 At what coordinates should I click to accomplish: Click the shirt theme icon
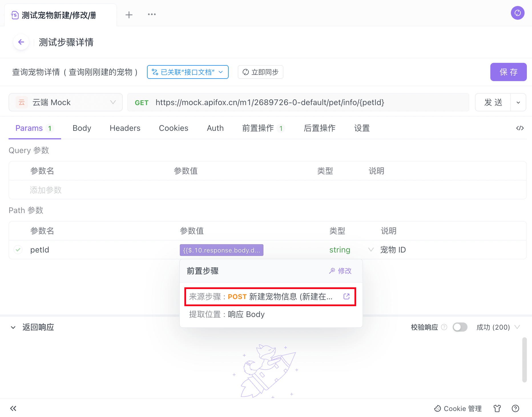click(x=497, y=408)
